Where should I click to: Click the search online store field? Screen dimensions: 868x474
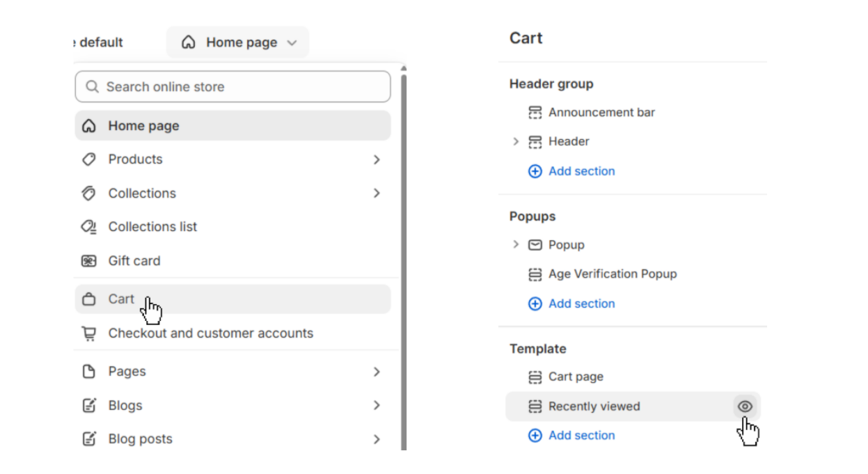point(232,86)
